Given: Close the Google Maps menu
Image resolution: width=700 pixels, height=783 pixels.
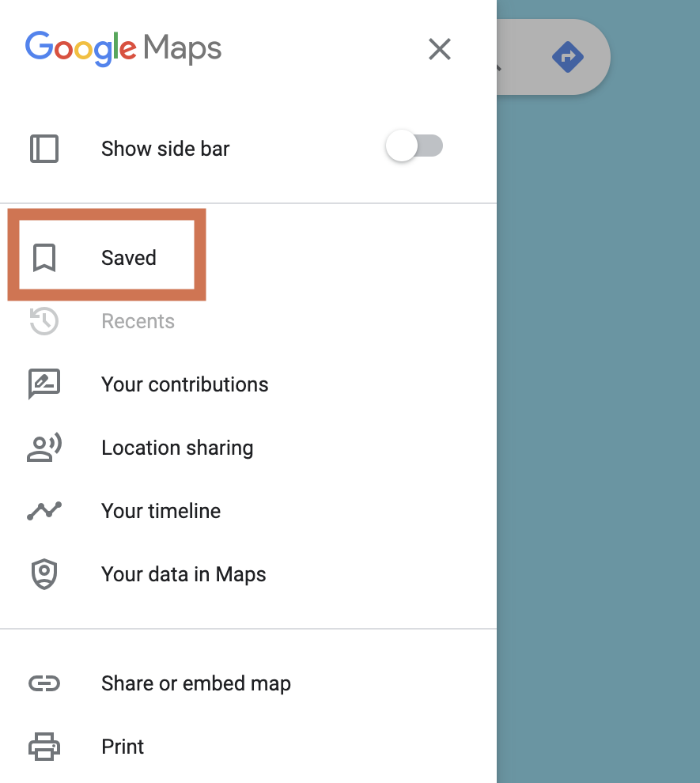Looking at the screenshot, I should pos(439,49).
